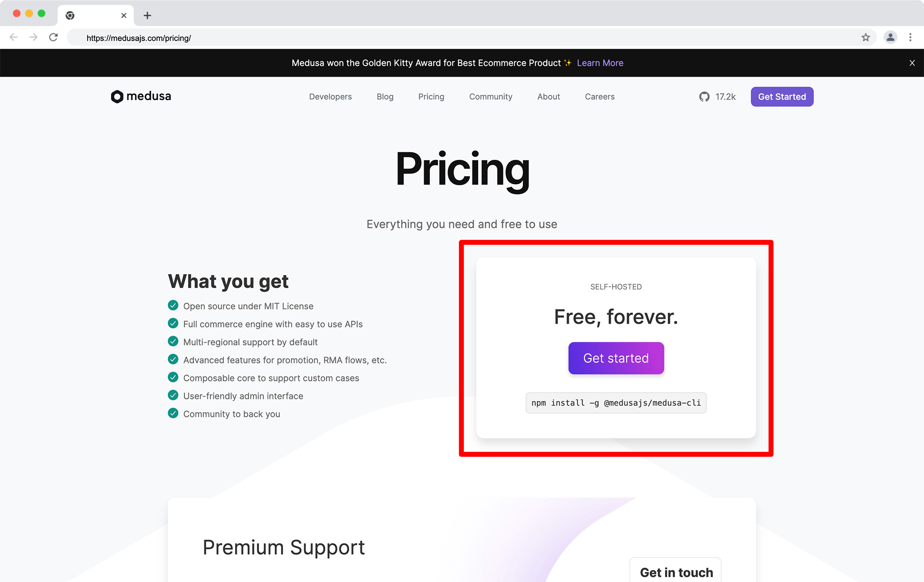Select the npm install command snippet

(616, 403)
